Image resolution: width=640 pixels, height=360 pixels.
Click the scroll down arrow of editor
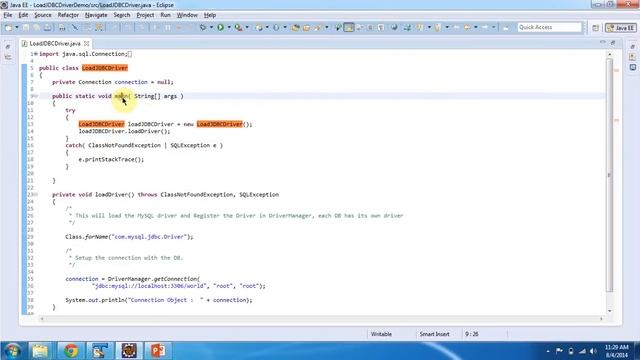610,311
